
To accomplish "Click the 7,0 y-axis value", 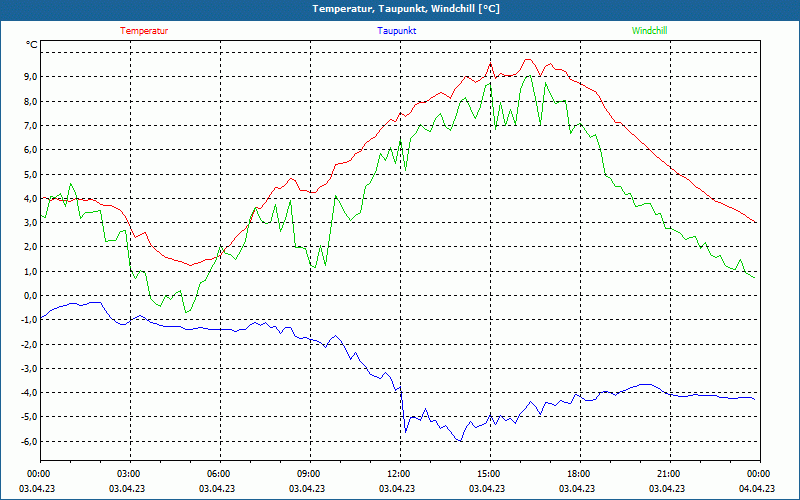I will click(x=31, y=126).
